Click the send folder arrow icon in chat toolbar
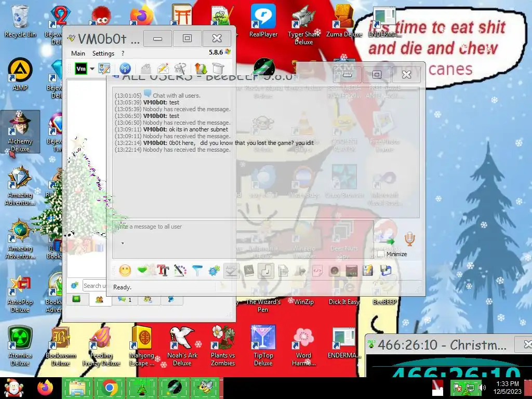Image resolution: width=532 pixels, height=399 pixels. coord(300,270)
